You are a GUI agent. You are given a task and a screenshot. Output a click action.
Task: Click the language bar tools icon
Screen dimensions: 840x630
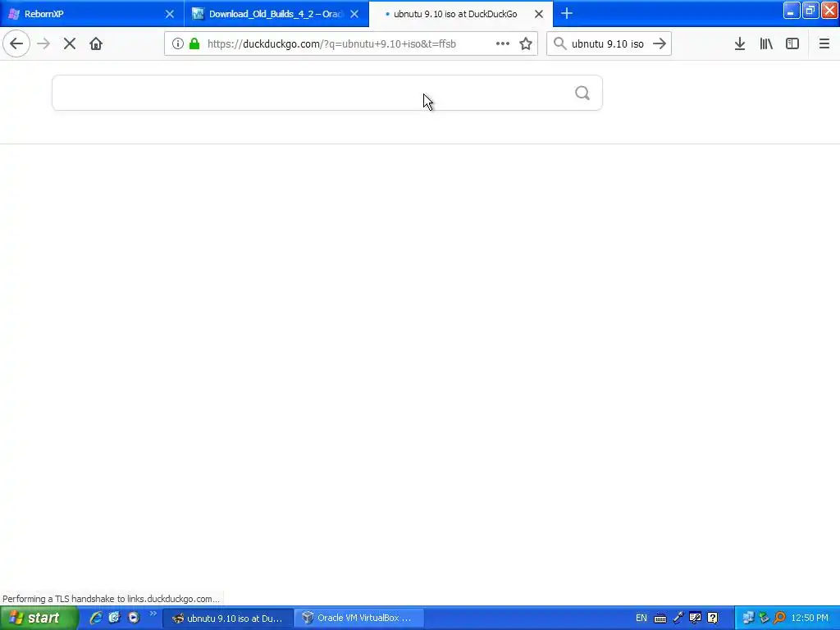tap(696, 618)
